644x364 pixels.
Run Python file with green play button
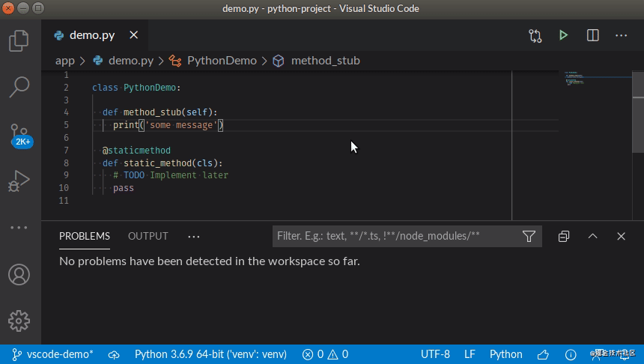coord(563,35)
